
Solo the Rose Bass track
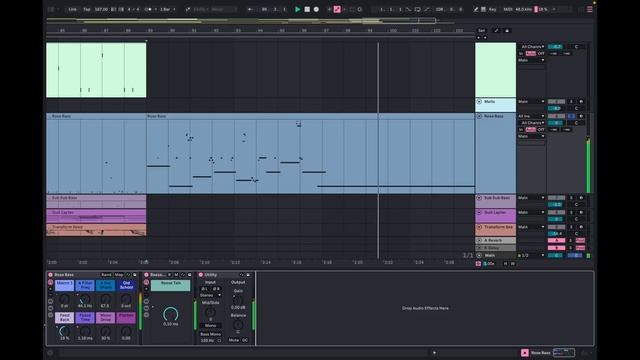571,116
